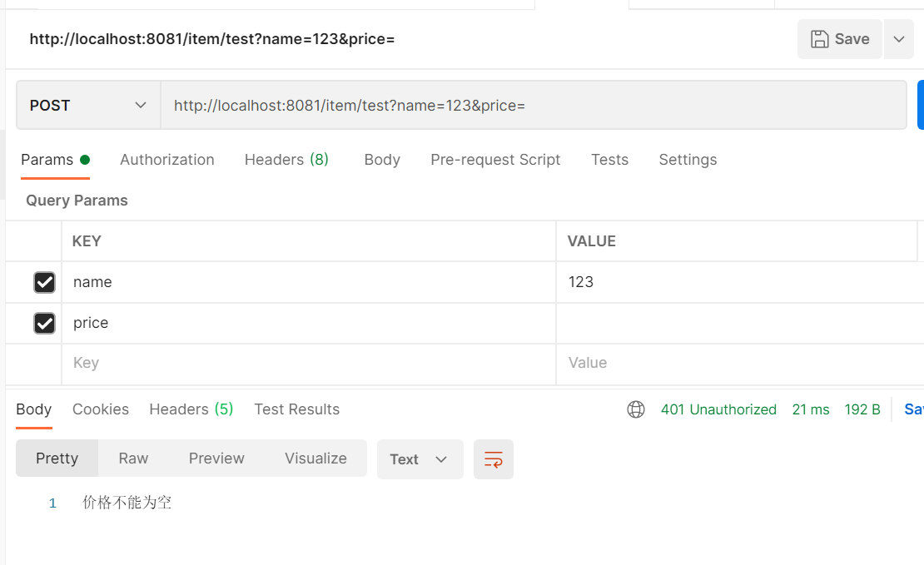Click the name key cell
The width and height of the screenshot is (924, 565).
coord(309,282)
